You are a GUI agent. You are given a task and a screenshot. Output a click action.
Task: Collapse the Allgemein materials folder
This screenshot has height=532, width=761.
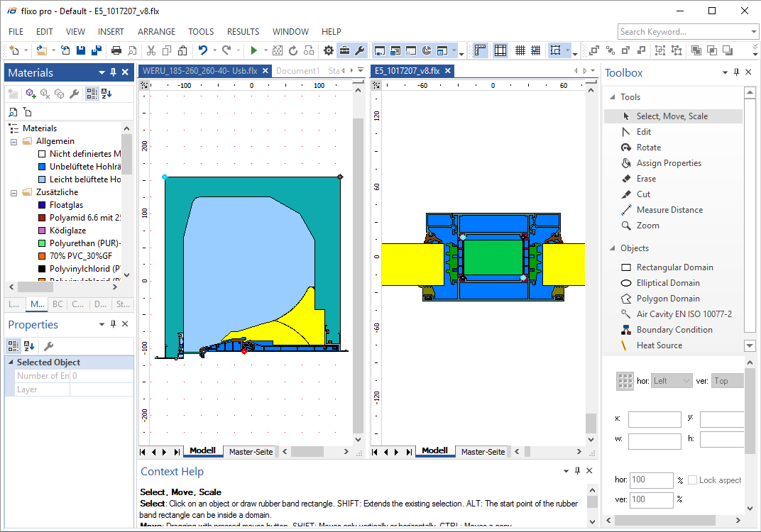coord(14,141)
